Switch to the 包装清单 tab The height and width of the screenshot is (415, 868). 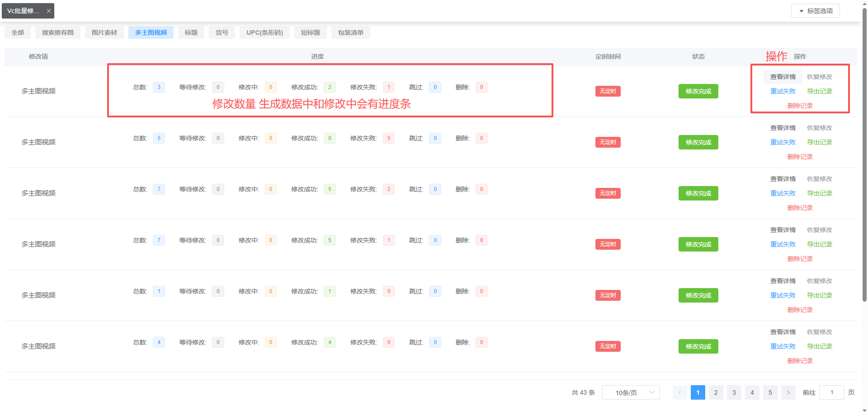coord(350,33)
